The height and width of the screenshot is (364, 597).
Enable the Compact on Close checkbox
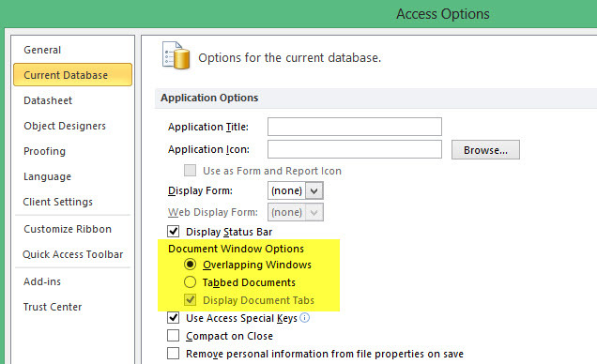(x=174, y=336)
